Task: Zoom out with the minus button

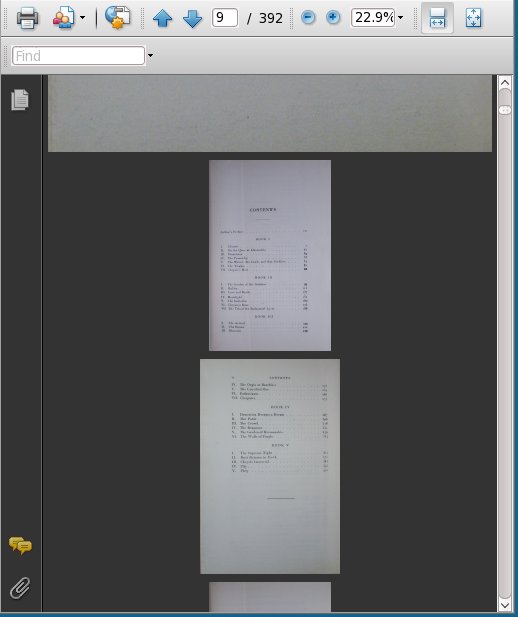Action: click(308, 17)
